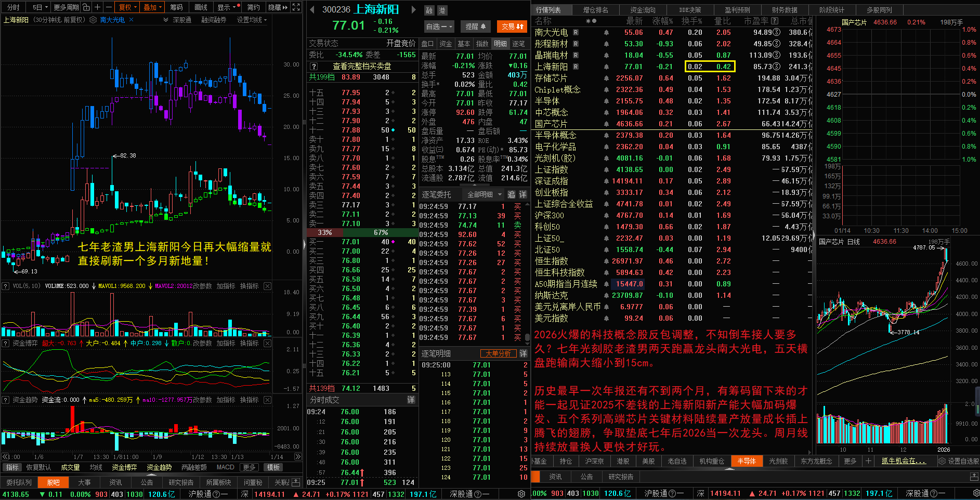This screenshot has width=980, height=500.
Task: Open status bar settings gear icon
Action: point(521,494)
